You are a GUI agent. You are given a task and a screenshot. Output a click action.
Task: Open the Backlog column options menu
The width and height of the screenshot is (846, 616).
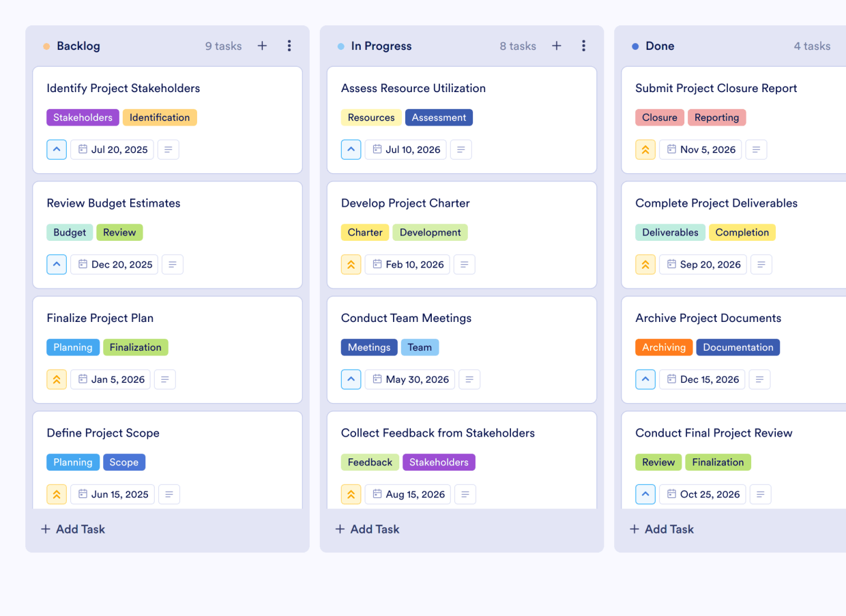pos(289,46)
